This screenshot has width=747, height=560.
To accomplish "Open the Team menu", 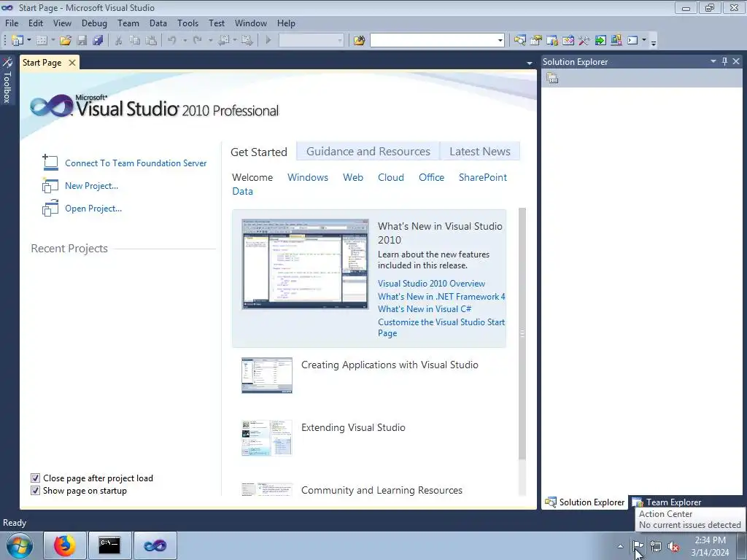I will (128, 23).
